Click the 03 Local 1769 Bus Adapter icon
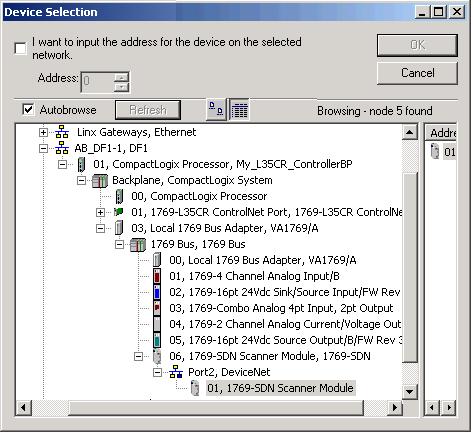This screenshot has height=434, width=473. [119, 228]
